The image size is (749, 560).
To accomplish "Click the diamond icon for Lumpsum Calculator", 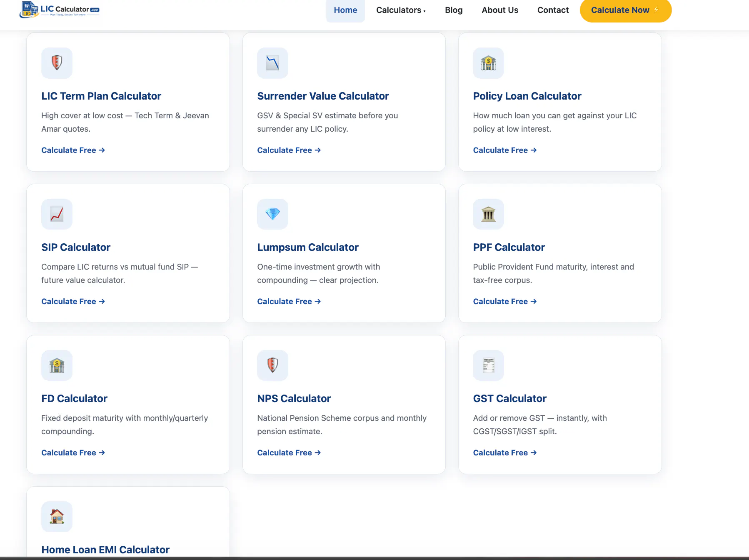I will pos(272,214).
